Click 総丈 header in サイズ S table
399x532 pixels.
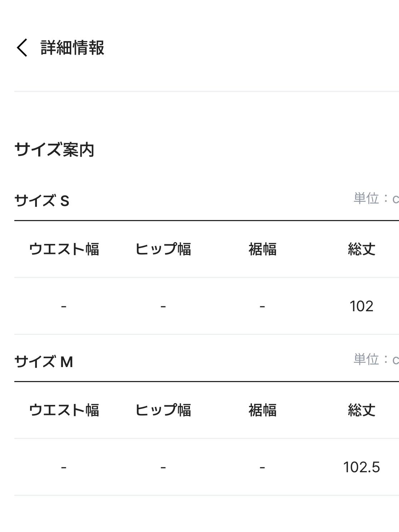pos(361,249)
